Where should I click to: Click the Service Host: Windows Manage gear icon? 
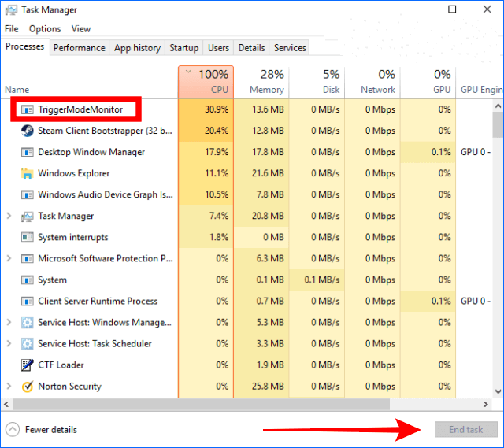28,322
